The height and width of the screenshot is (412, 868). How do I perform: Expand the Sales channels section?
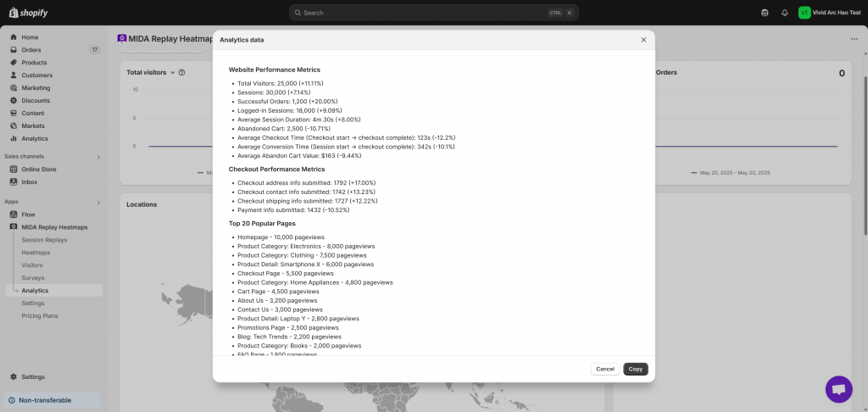(x=98, y=157)
